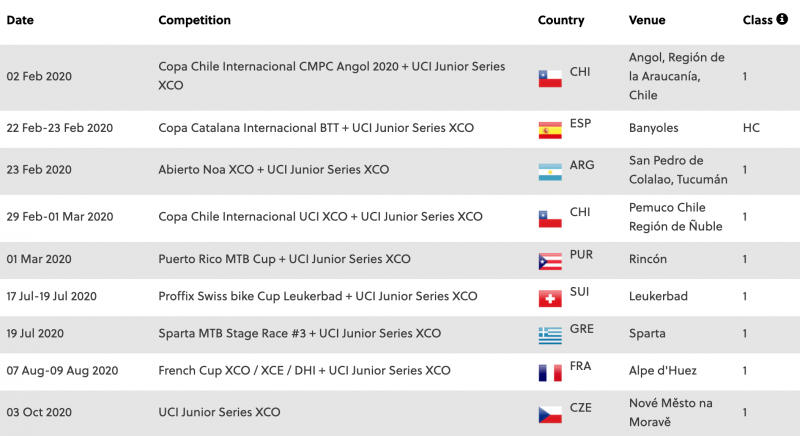Click the Class info icon
This screenshot has width=800, height=436.
click(782, 19)
